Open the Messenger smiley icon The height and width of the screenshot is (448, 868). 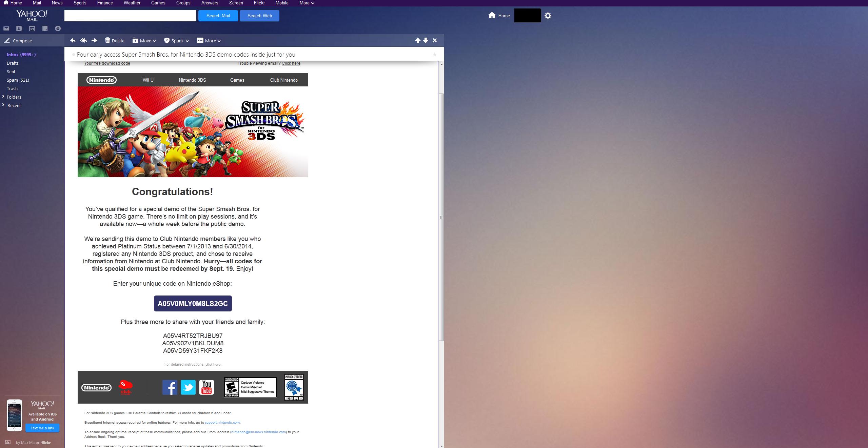coord(58,28)
